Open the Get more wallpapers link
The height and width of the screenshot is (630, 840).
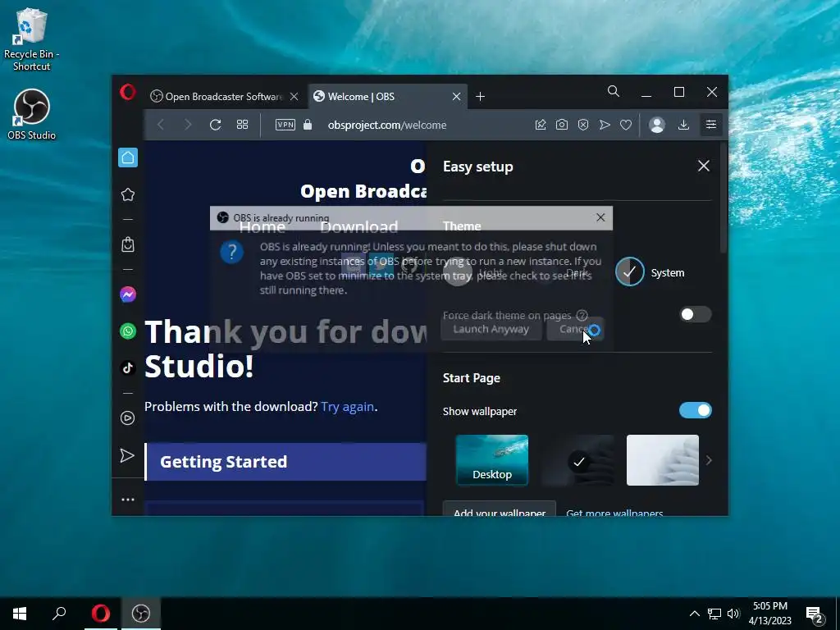click(x=614, y=512)
